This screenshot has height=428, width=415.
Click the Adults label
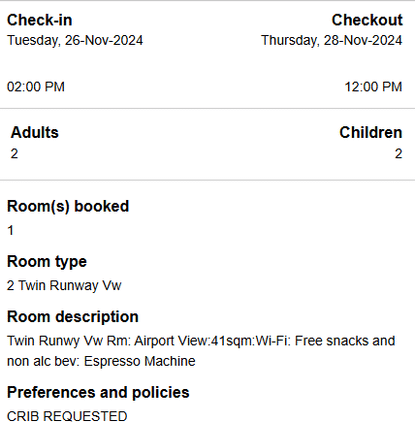35,132
